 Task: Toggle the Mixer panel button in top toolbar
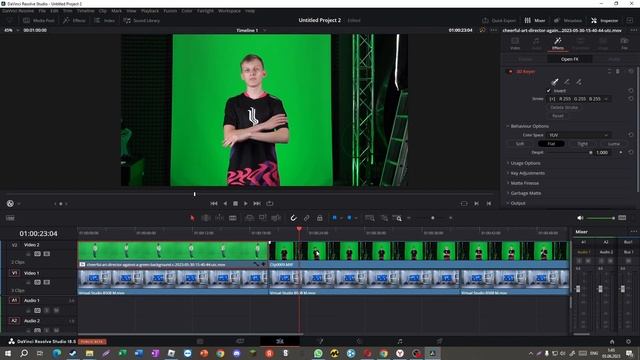click(x=535, y=20)
